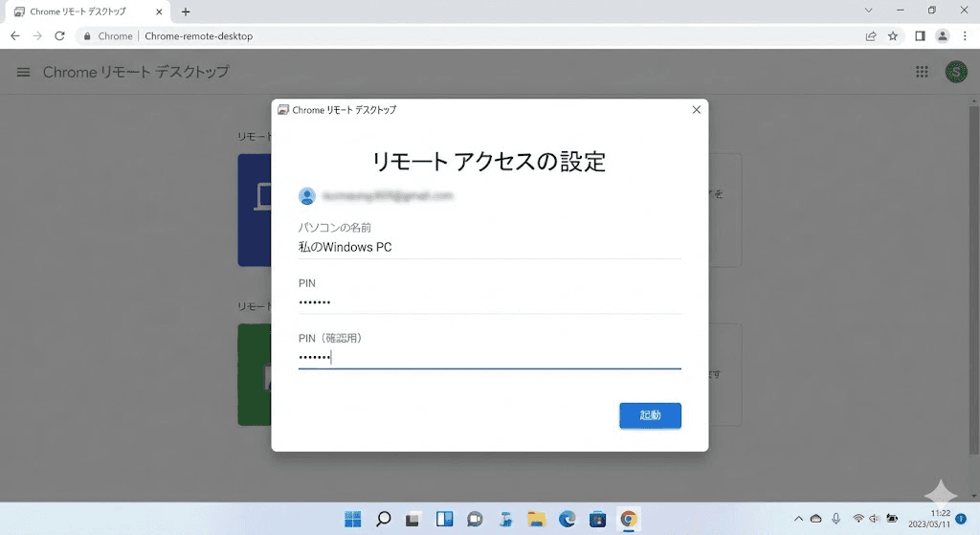This screenshot has height=535, width=980.
Task: Show hidden tray icons
Action: click(798, 519)
